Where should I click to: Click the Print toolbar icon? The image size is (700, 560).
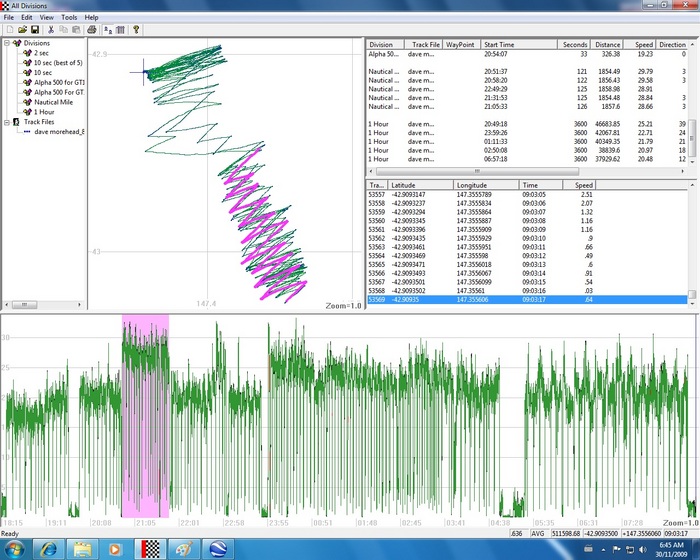tap(92, 30)
